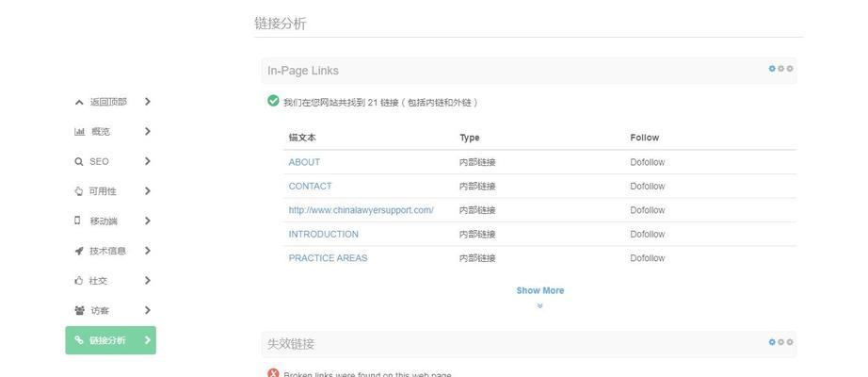Screen dimensions: 868x377
Task: Expand the 移动端 chevron arrow
Action: click(147, 221)
